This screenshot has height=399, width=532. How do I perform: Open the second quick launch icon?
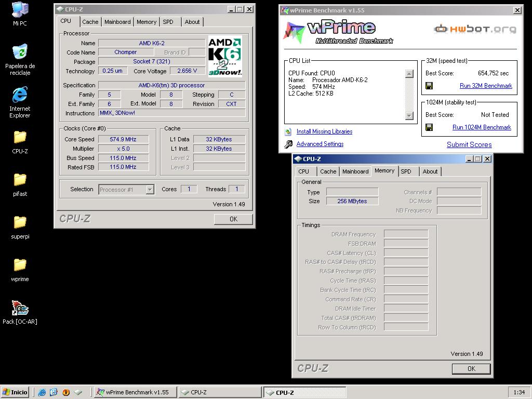click(x=54, y=392)
